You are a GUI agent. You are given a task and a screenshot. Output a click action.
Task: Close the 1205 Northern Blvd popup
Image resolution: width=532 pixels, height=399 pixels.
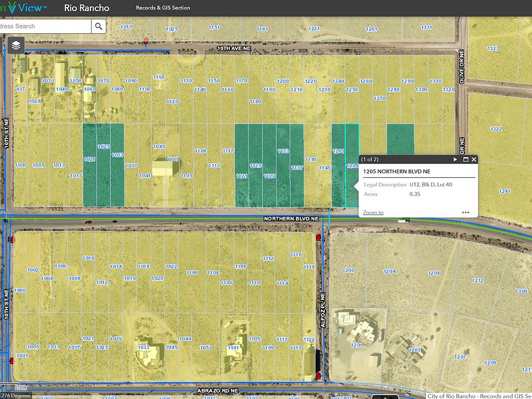click(474, 159)
